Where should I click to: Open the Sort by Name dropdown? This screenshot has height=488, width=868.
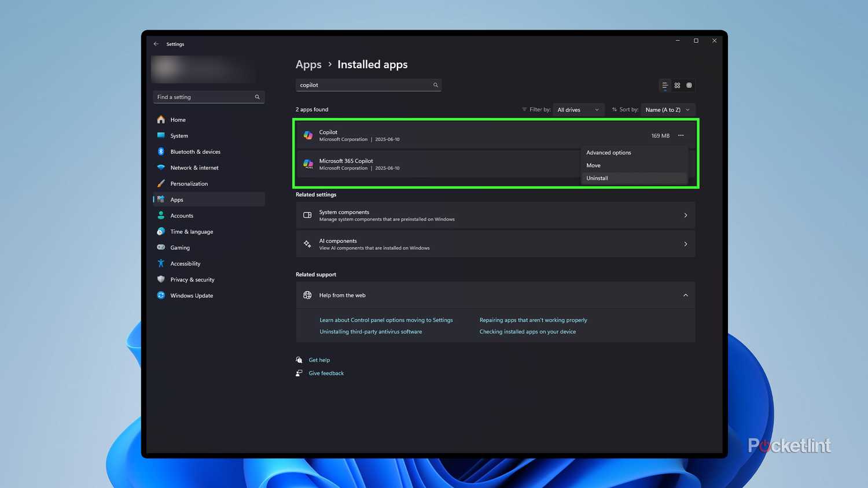pyautogui.click(x=667, y=110)
